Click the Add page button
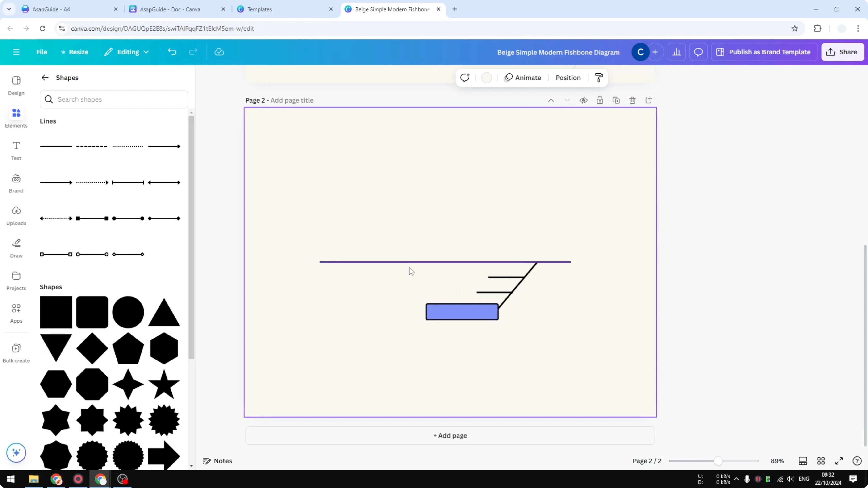The width and height of the screenshot is (868, 488). pyautogui.click(x=450, y=435)
